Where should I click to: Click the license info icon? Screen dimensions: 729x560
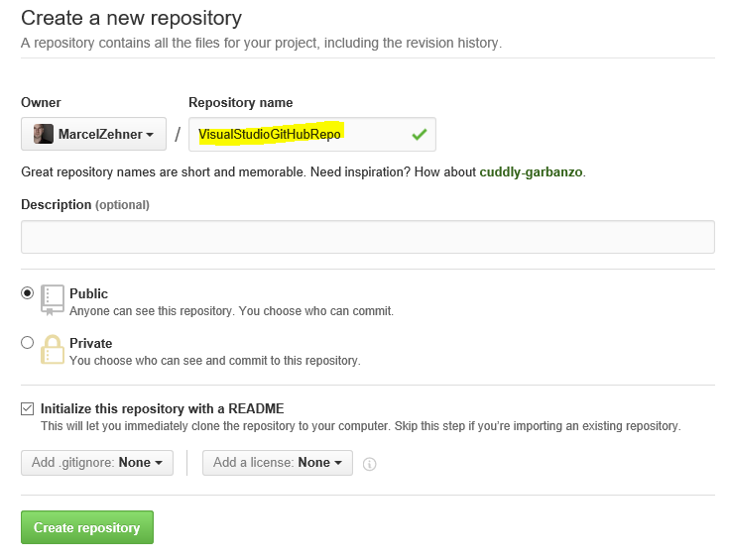(x=370, y=463)
